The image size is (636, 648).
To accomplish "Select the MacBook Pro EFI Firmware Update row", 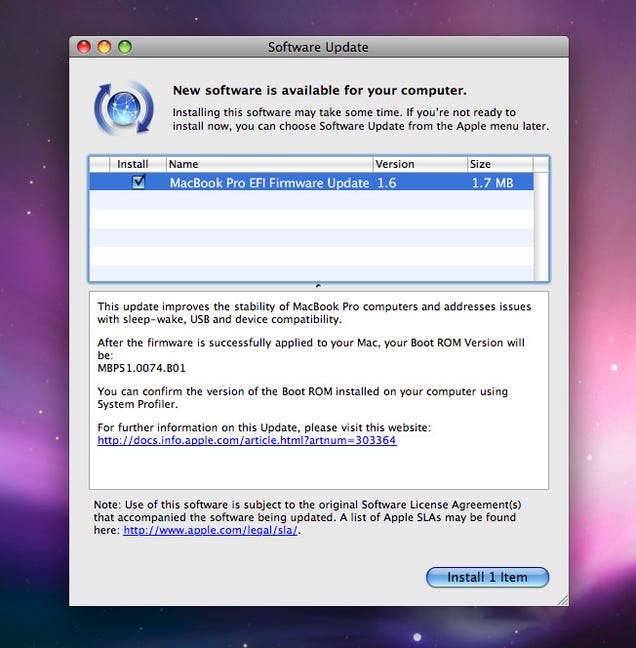I will click(311, 182).
